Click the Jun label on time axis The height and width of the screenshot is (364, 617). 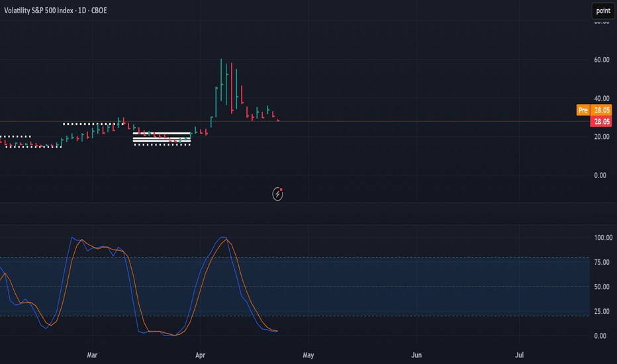click(x=416, y=355)
